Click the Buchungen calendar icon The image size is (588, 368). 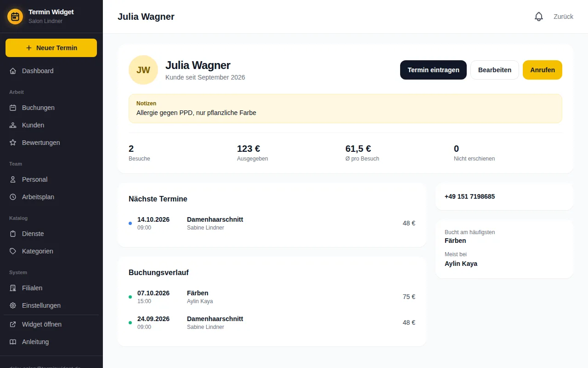click(x=13, y=108)
